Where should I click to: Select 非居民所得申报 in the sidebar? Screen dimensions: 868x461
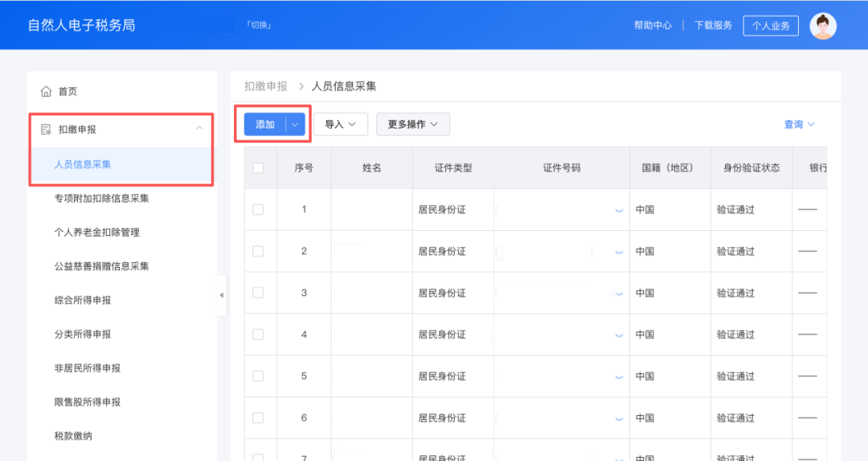(x=87, y=368)
